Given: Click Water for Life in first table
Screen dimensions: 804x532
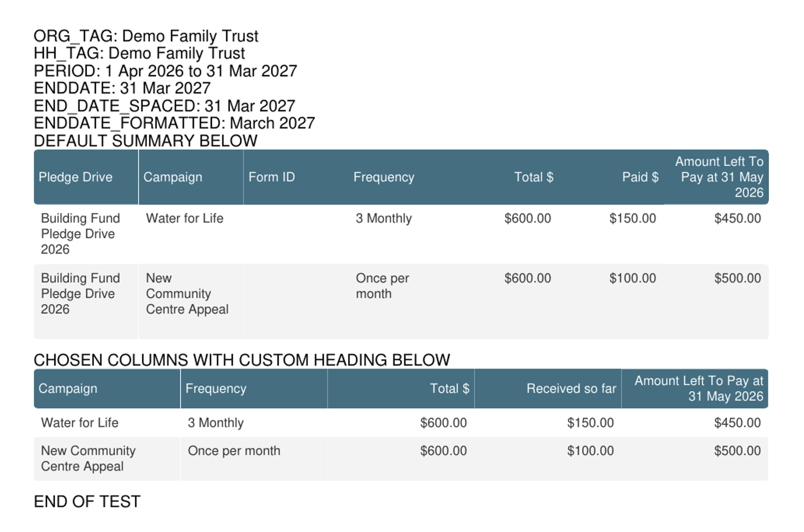Looking at the screenshot, I should (185, 218).
